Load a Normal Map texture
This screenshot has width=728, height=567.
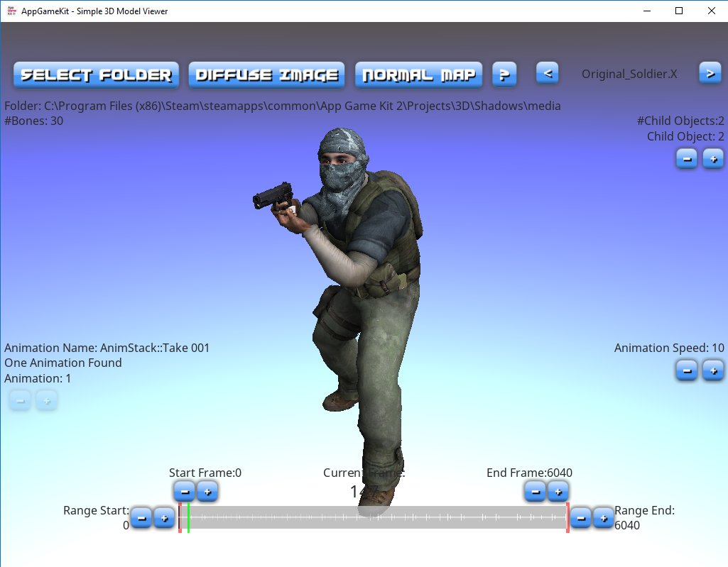[419, 75]
